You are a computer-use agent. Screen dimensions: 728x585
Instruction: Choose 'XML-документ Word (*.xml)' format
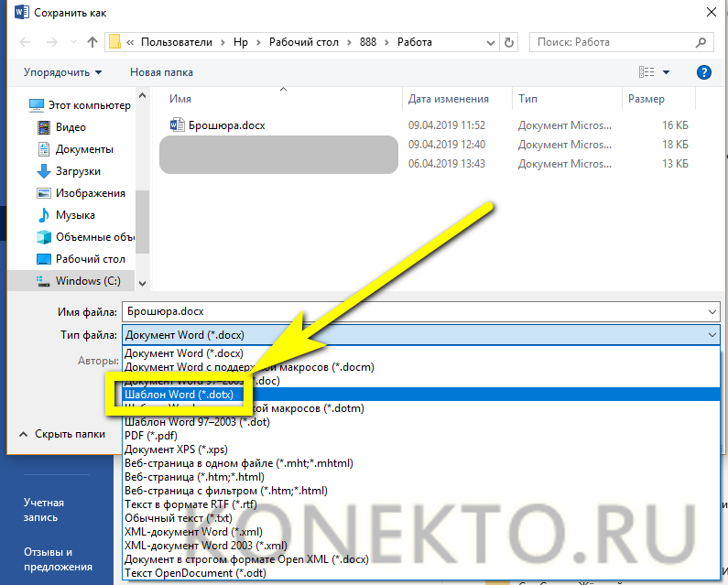421,532
